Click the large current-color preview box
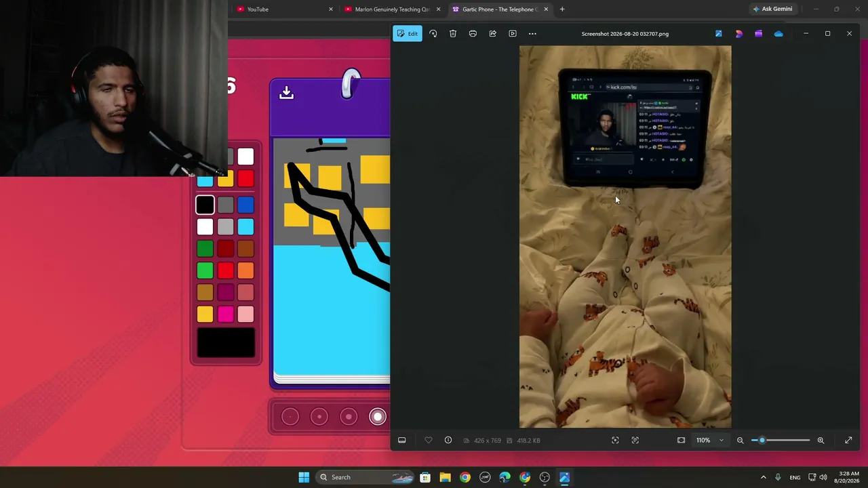868x488 pixels. pos(226,342)
